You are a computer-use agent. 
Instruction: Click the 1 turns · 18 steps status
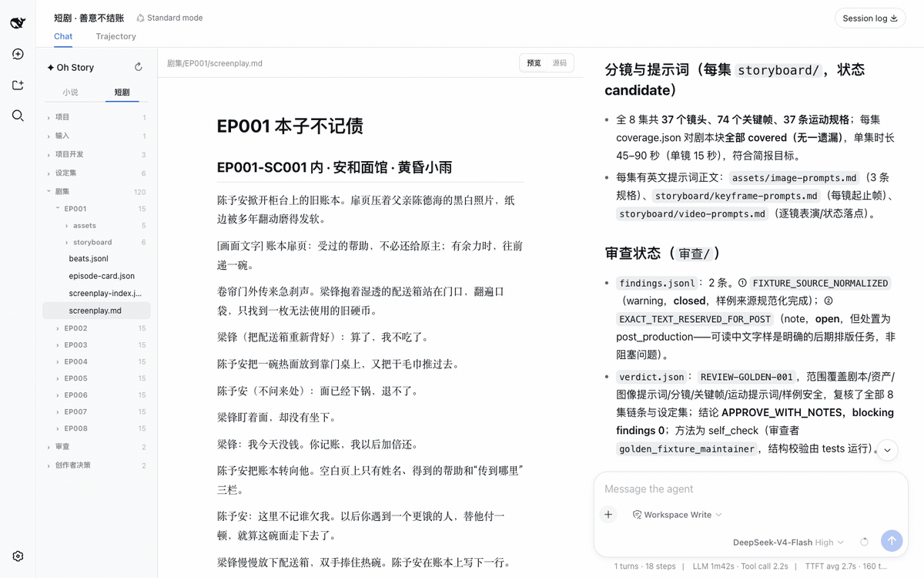coord(645,566)
